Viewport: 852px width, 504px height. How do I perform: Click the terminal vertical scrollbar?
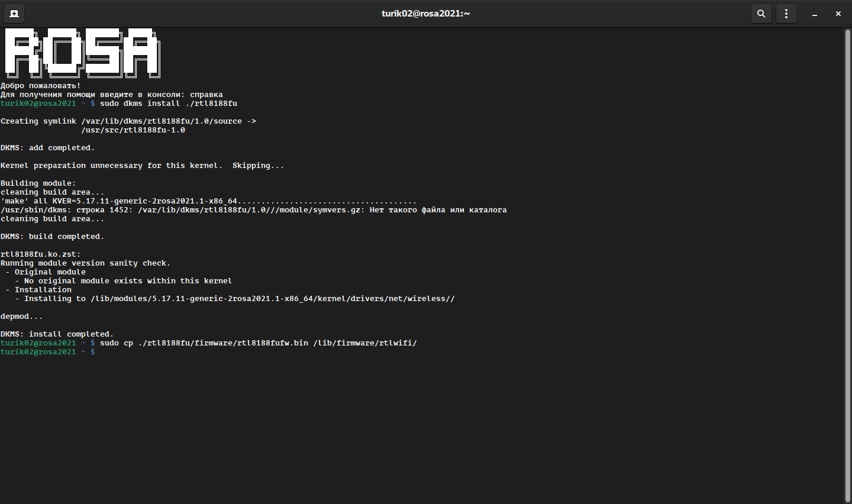pos(847,265)
